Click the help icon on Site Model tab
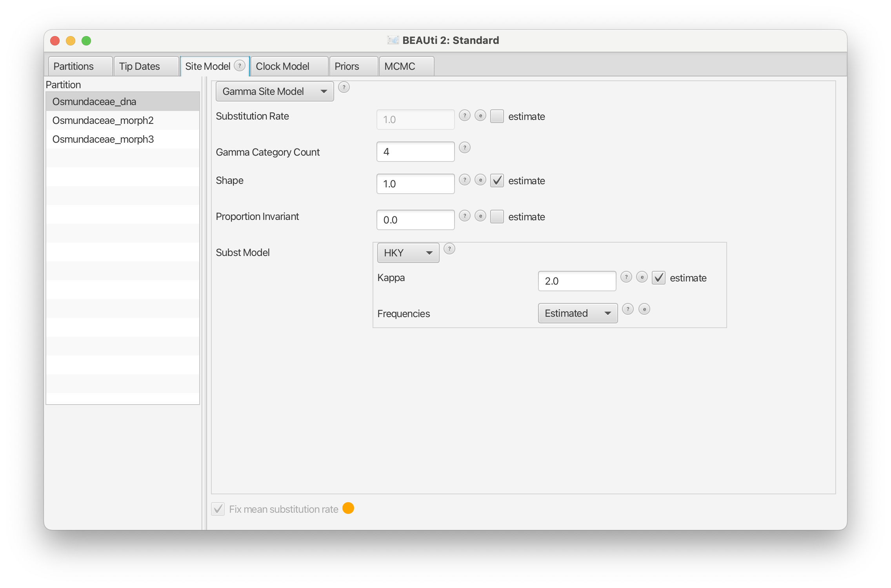Image resolution: width=891 pixels, height=588 pixels. pos(240,65)
